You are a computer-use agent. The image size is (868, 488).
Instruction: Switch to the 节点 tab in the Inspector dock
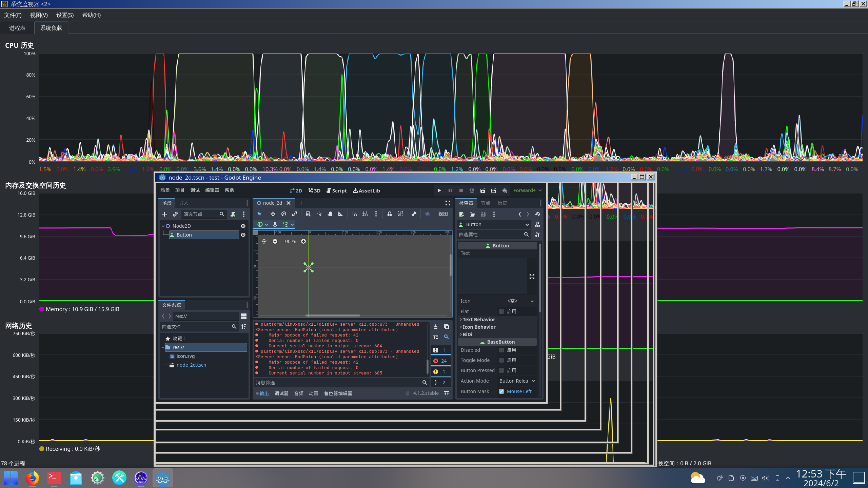click(x=486, y=203)
